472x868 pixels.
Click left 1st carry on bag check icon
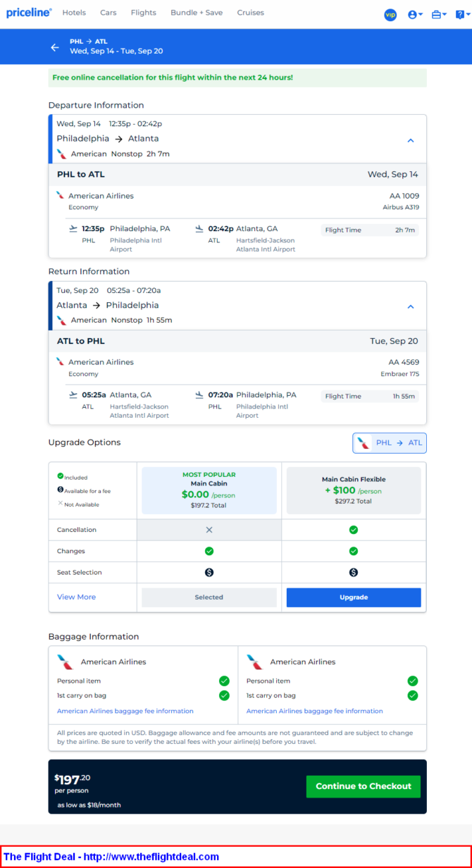tap(224, 695)
